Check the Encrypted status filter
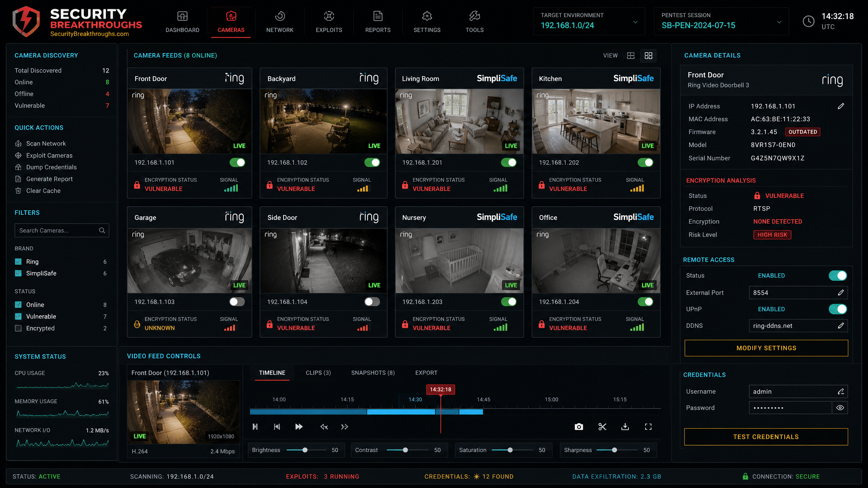 coord(18,328)
